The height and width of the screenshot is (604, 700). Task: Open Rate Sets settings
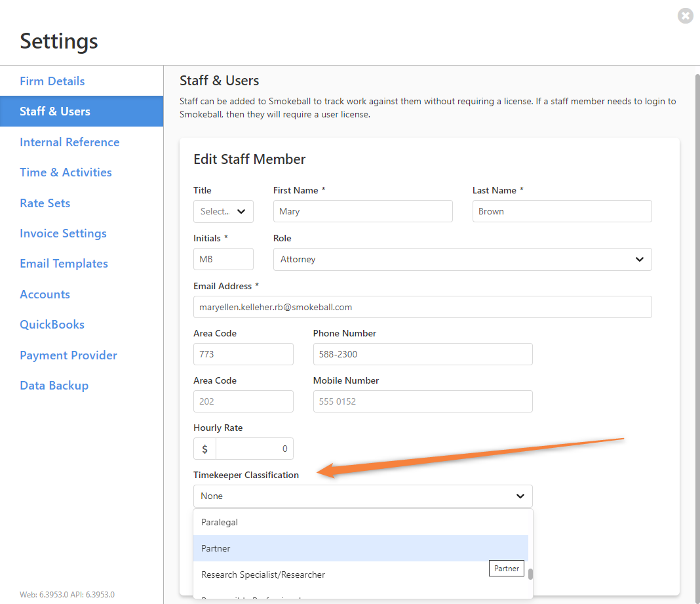coord(45,203)
